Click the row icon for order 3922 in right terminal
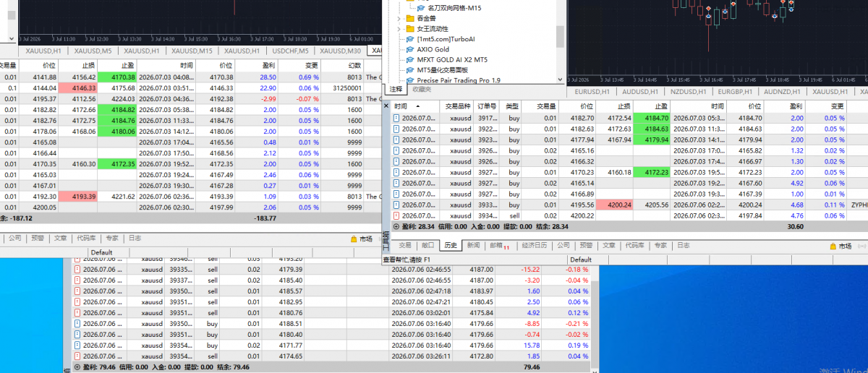The image size is (868, 373). 396,129
